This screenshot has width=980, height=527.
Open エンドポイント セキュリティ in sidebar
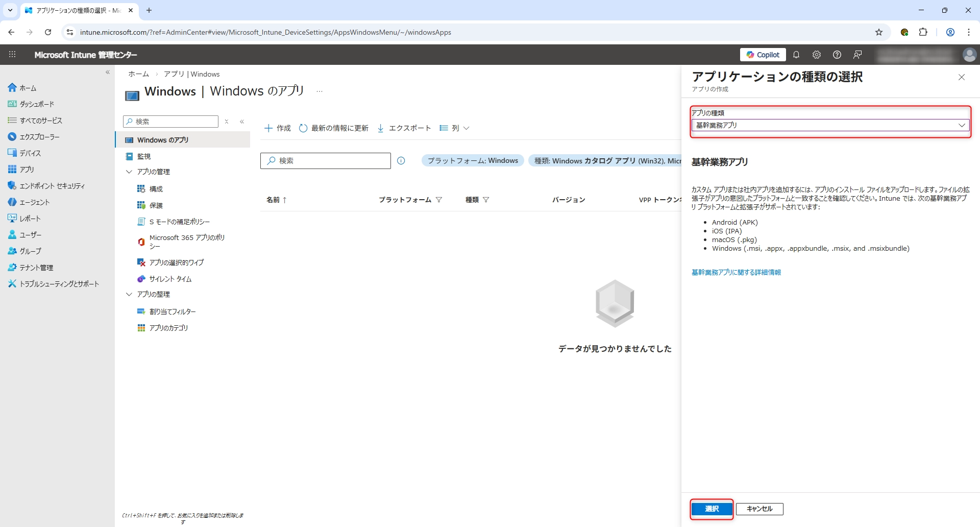pyautogui.click(x=52, y=186)
